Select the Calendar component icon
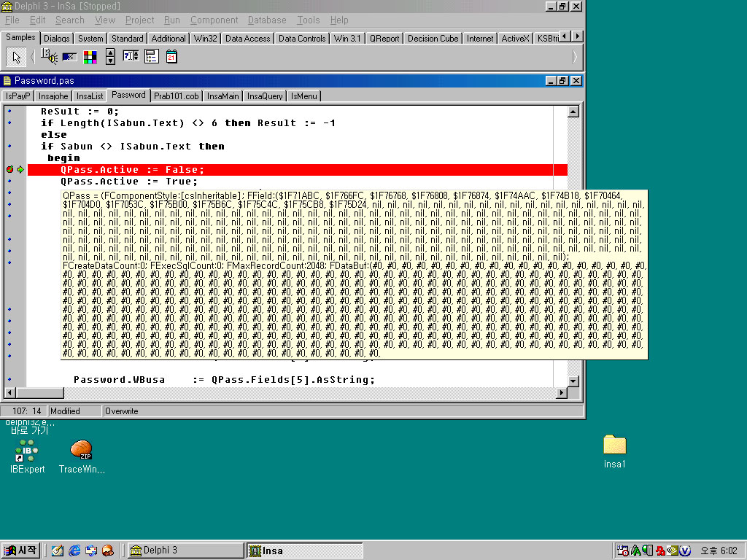Screen dimensions: 747x560 [x=171, y=56]
